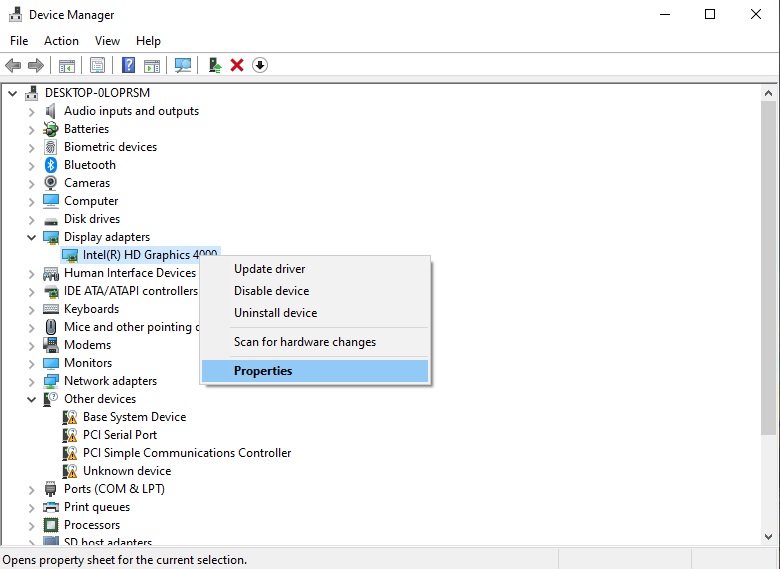This screenshot has height=569, width=780.
Task: Select the Unknown device entry
Action: 127,471
